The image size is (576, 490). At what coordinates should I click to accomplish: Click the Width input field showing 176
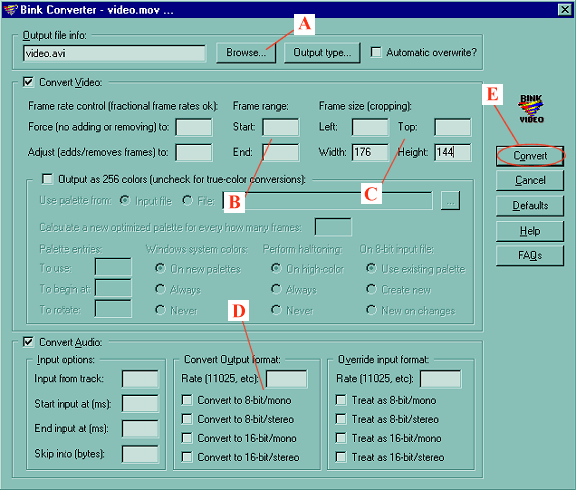[370, 152]
